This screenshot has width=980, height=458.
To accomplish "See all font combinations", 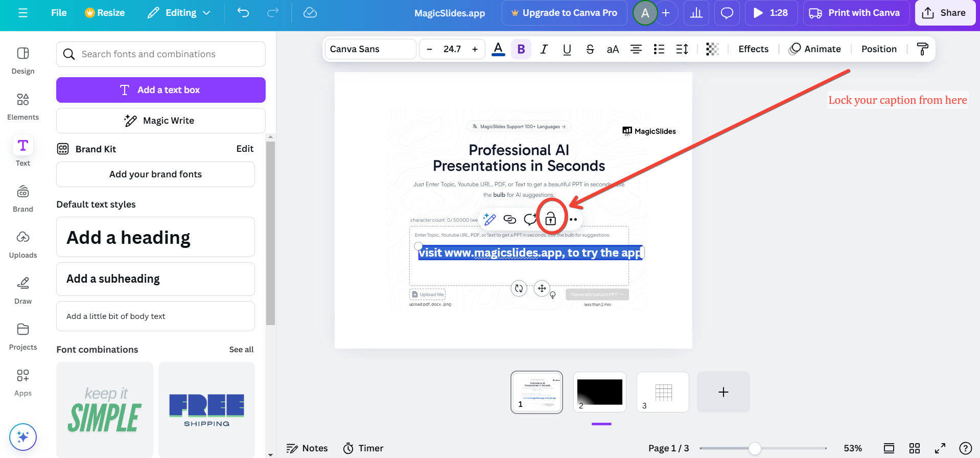I will click(x=241, y=350).
